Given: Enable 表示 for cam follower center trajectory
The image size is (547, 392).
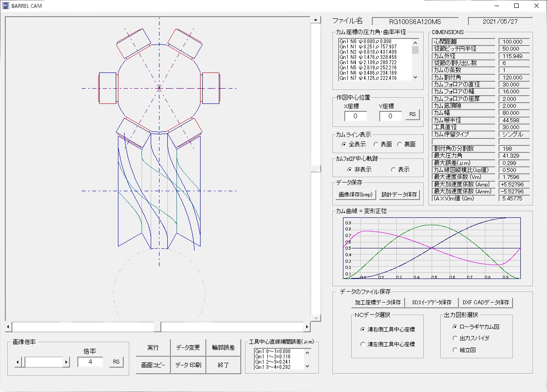Looking at the screenshot, I should pos(394,170).
